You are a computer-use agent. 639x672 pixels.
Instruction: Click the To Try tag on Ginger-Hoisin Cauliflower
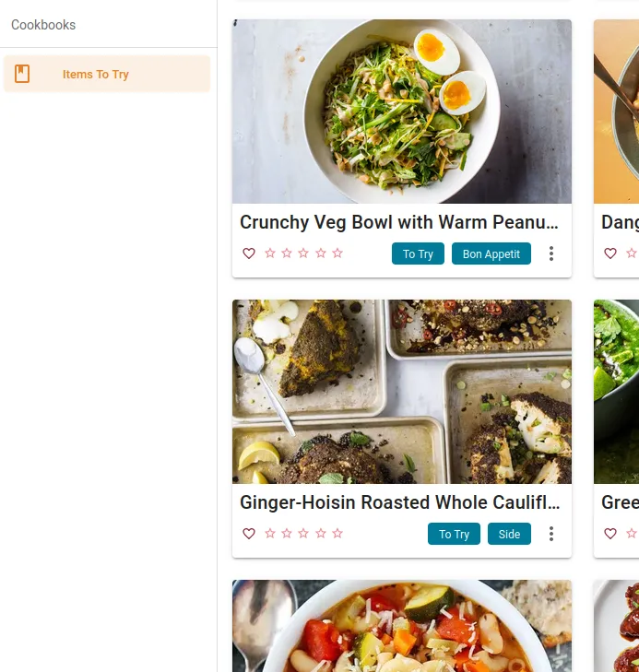coord(454,535)
